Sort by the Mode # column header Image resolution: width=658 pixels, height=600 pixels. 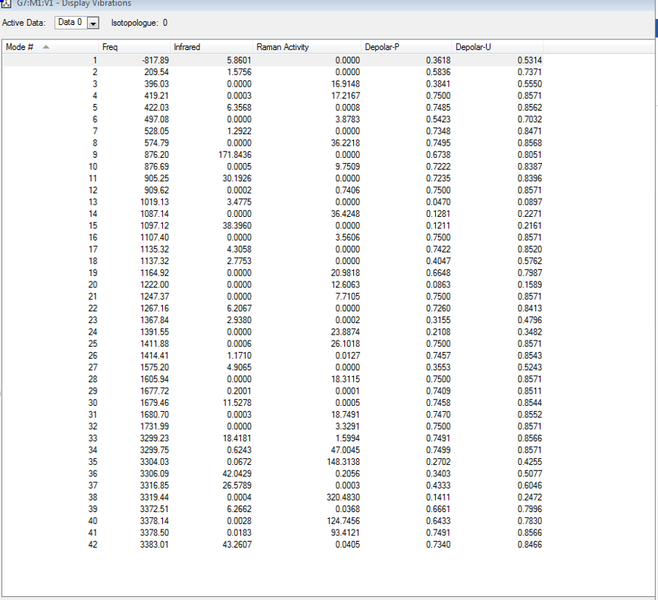(x=50, y=47)
